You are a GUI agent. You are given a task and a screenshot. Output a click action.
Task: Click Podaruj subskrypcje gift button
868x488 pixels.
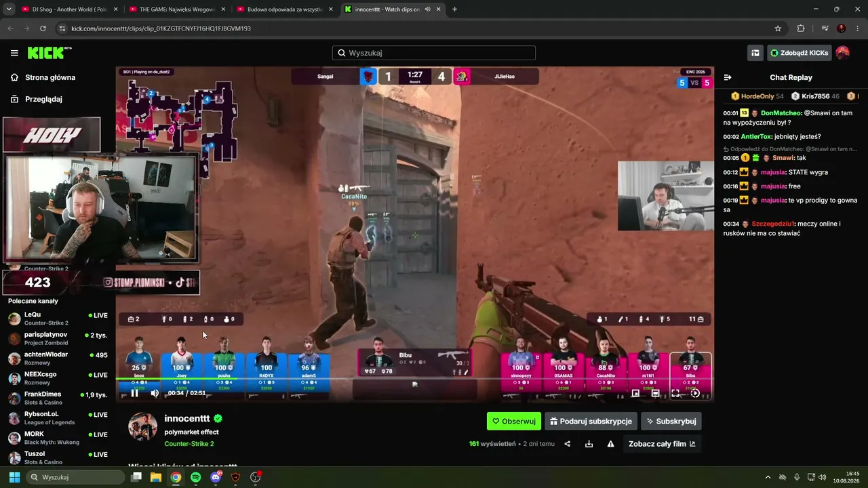click(591, 421)
